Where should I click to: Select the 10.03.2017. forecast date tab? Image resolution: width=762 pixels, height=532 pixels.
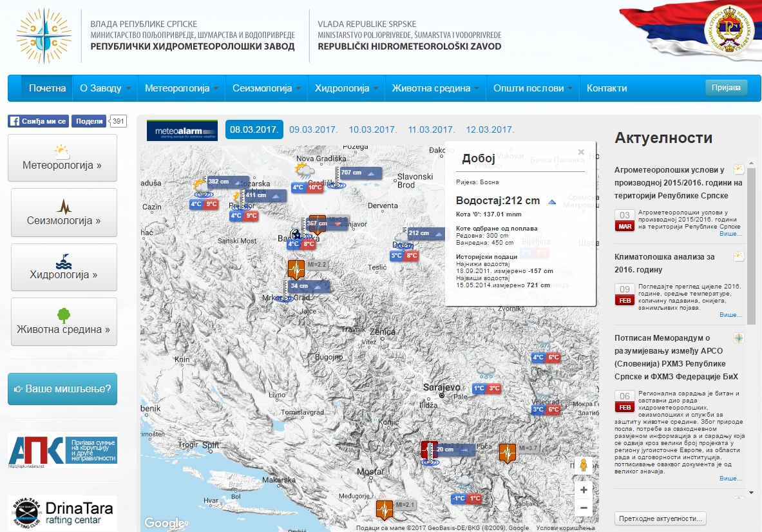[372, 129]
